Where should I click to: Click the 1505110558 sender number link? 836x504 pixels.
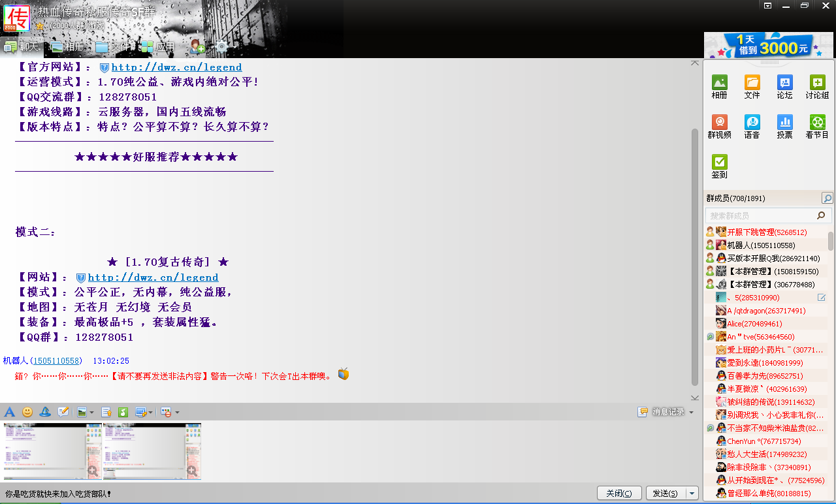pos(57,361)
